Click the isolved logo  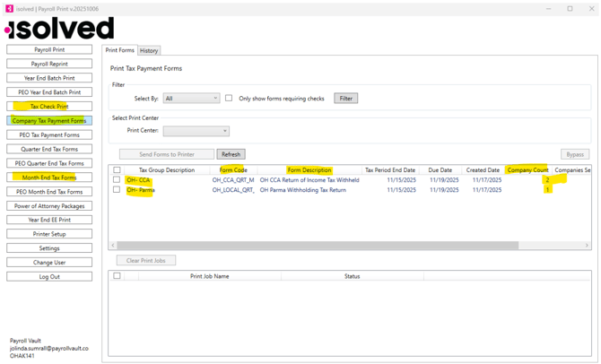(x=60, y=29)
